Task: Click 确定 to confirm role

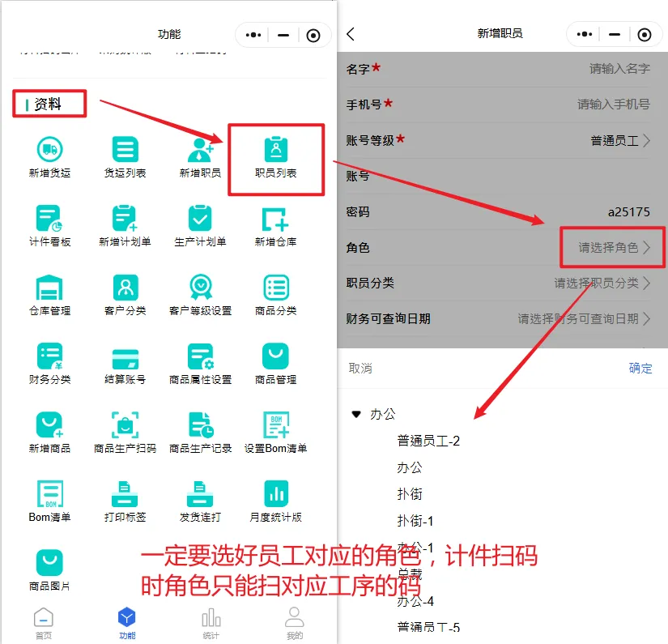Action: [640, 369]
